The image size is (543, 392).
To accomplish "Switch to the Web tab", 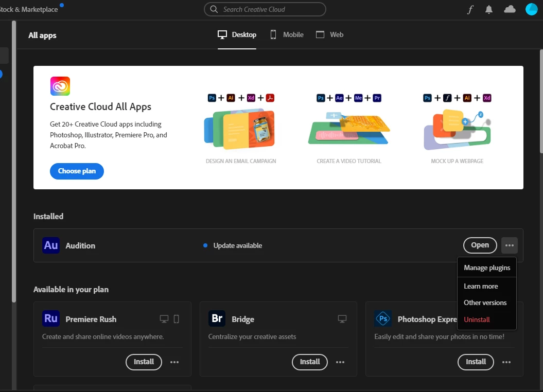I will pos(330,34).
